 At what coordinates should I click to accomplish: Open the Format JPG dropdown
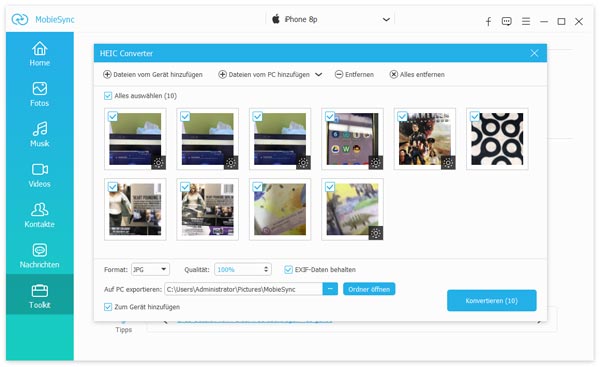tap(150, 269)
